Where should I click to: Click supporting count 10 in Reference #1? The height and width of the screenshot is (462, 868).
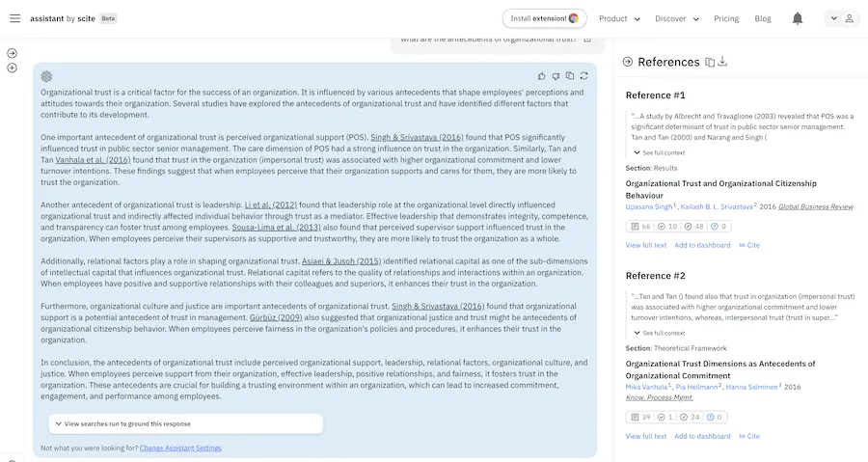pos(667,227)
